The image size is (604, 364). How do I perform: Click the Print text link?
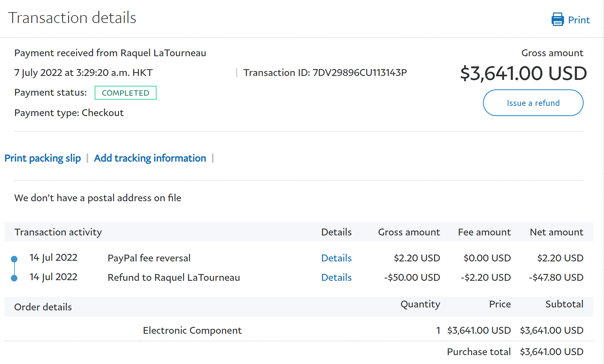[x=579, y=20]
